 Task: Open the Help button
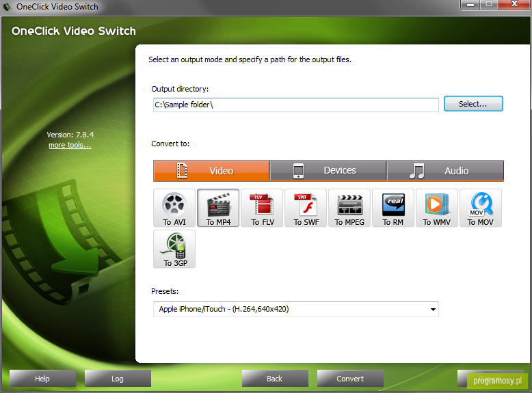(42, 379)
